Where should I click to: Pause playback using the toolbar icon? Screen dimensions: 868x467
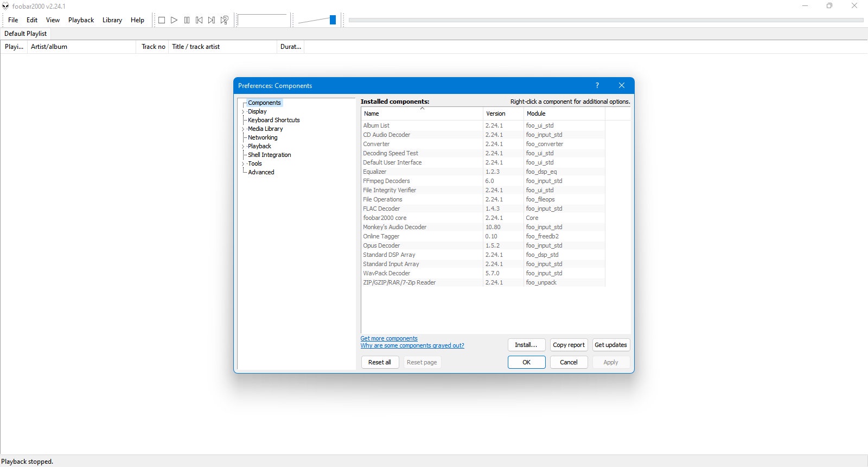(x=187, y=20)
